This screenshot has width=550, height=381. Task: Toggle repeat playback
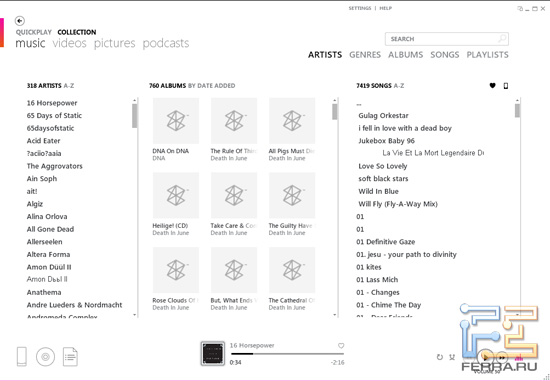click(440, 357)
